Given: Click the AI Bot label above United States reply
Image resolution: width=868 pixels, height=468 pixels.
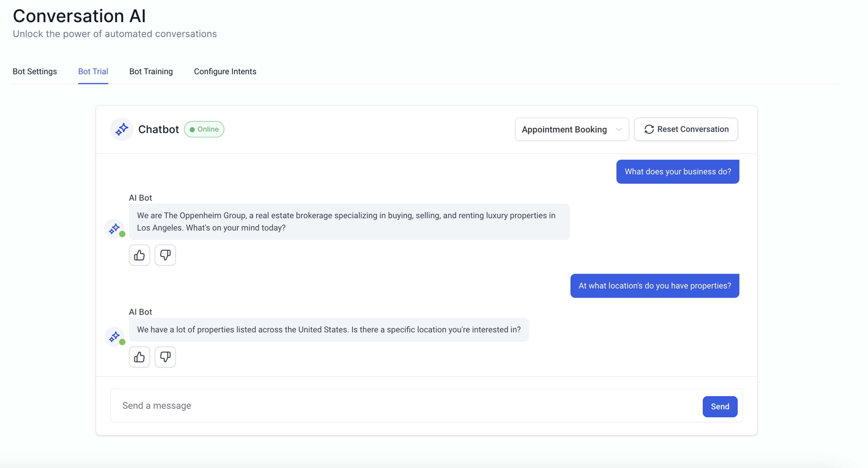Looking at the screenshot, I should 141,312.
